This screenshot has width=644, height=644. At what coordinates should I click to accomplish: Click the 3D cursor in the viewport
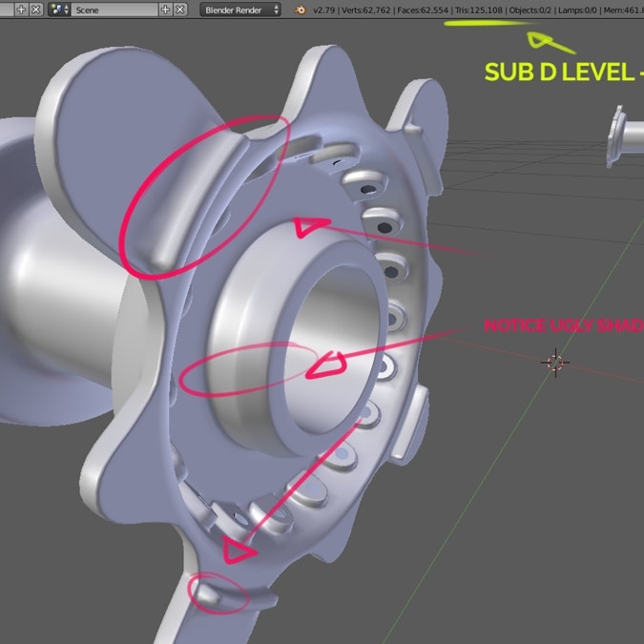pyautogui.click(x=555, y=363)
